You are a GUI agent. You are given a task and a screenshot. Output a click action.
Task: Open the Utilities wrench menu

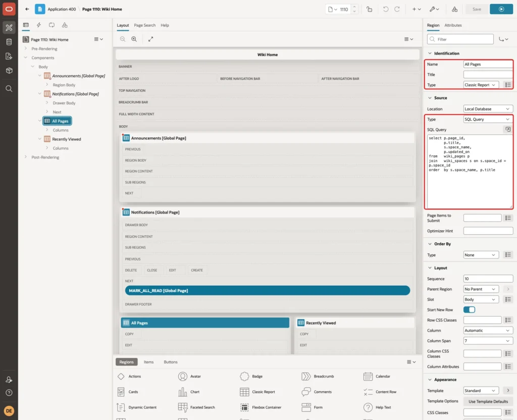tap(434, 9)
